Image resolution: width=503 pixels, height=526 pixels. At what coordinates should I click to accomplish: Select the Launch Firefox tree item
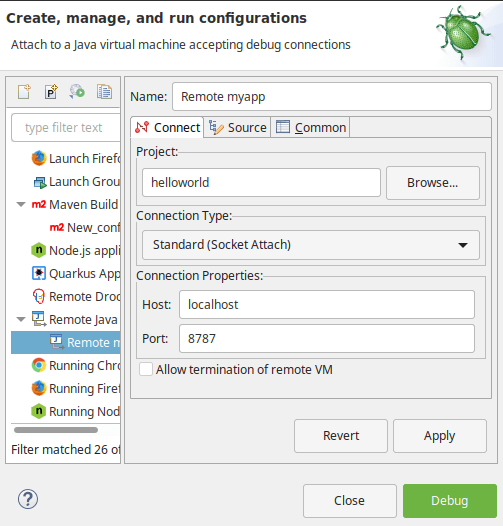[76, 158]
